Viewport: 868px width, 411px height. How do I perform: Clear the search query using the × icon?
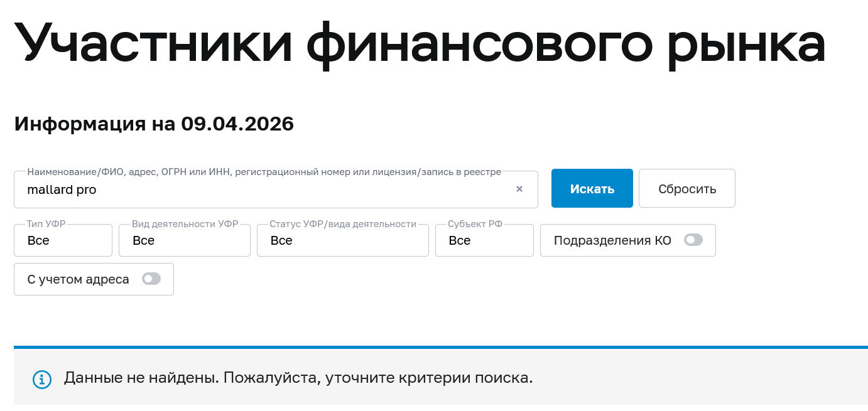pos(519,188)
